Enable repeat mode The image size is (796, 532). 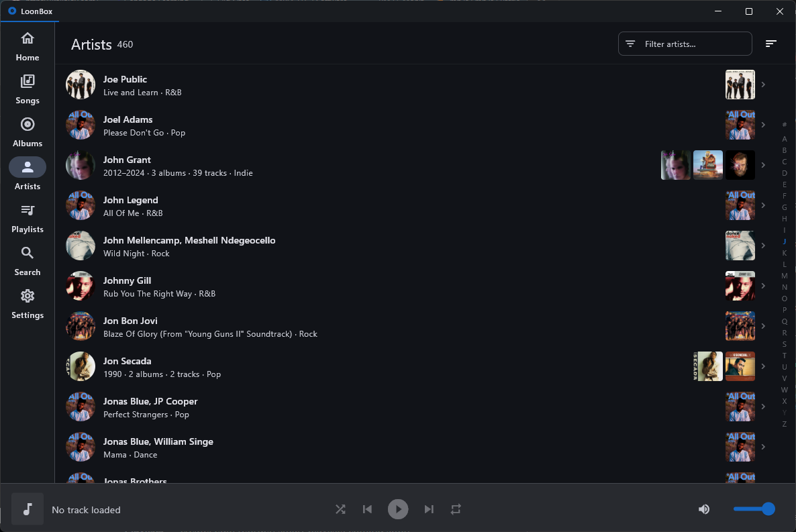[456, 509]
